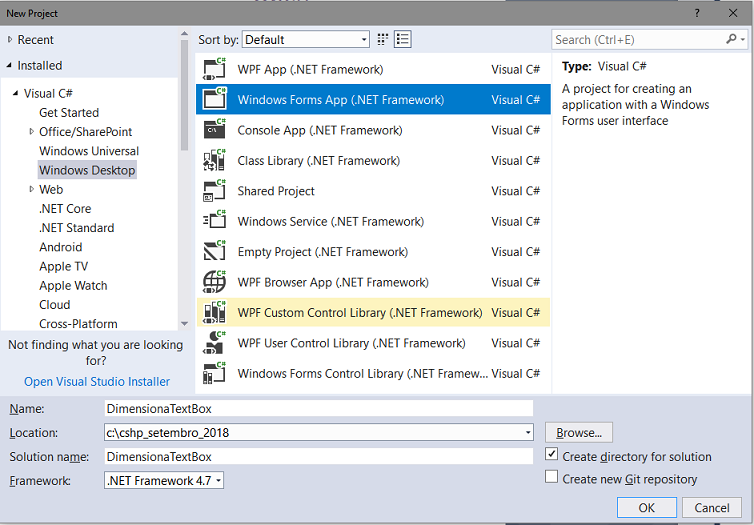Select Windows Service (.NET Framework) template

(373, 221)
